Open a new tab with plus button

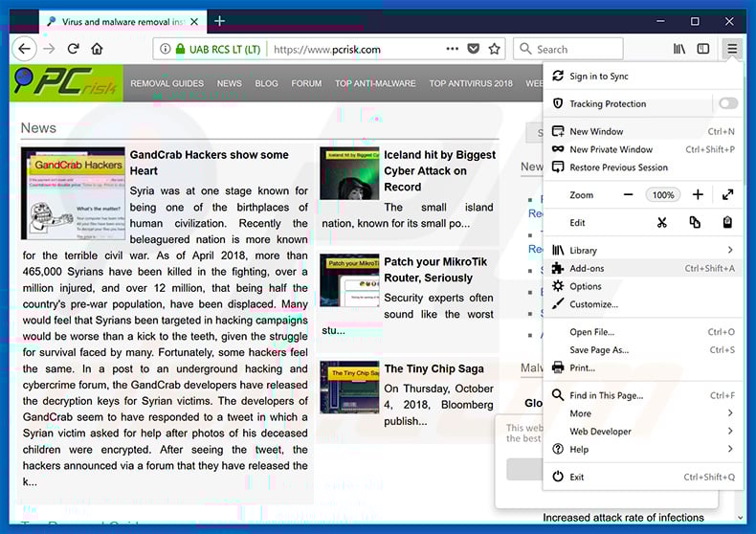coord(219,21)
